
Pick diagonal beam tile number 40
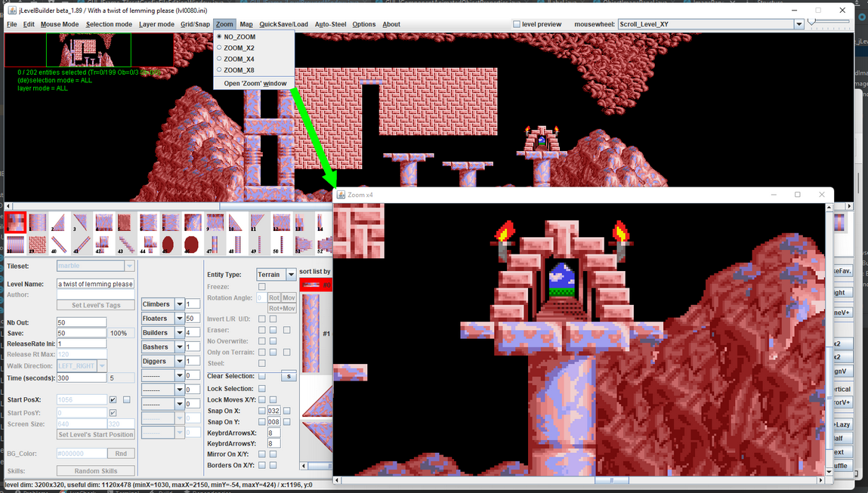pyautogui.click(x=60, y=244)
